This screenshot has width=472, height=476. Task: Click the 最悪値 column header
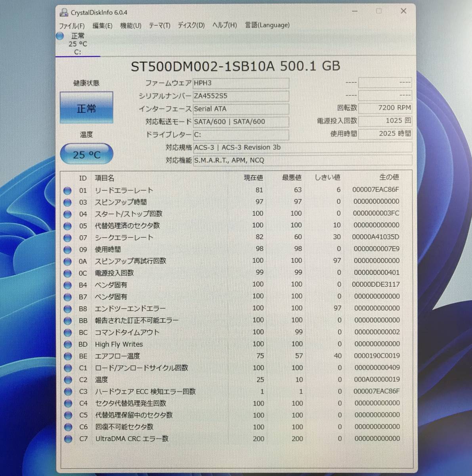(292, 178)
